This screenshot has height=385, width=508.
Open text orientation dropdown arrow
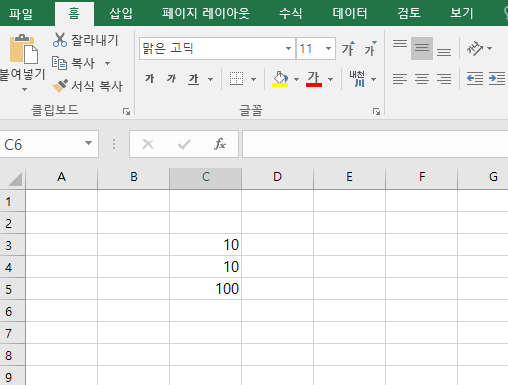pyautogui.click(x=489, y=49)
